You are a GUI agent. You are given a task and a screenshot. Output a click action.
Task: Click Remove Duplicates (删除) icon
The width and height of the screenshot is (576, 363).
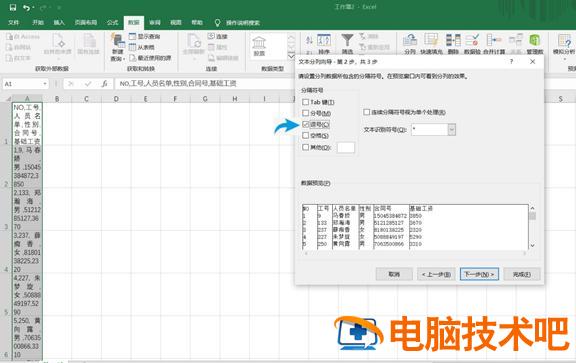pyautogui.click(x=453, y=40)
